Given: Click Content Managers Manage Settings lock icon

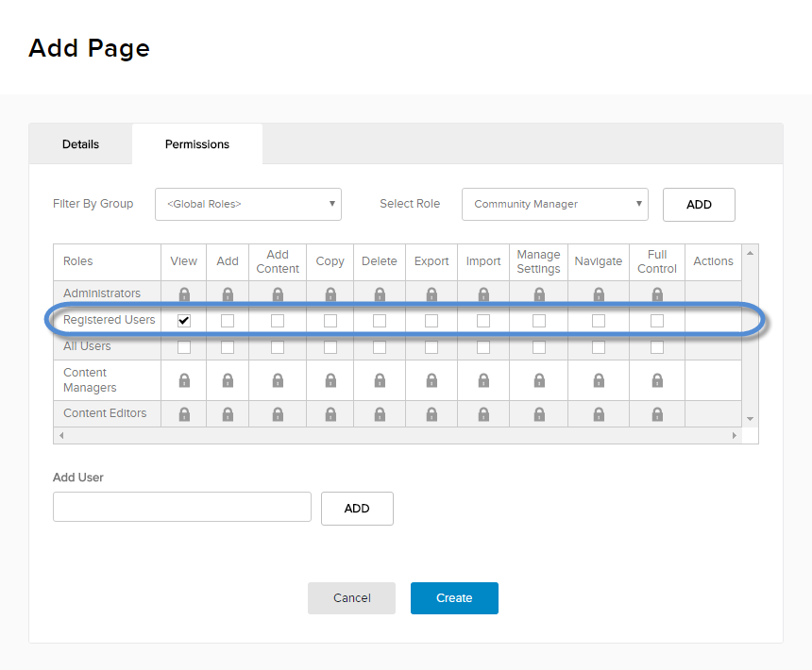Looking at the screenshot, I should point(539,380).
